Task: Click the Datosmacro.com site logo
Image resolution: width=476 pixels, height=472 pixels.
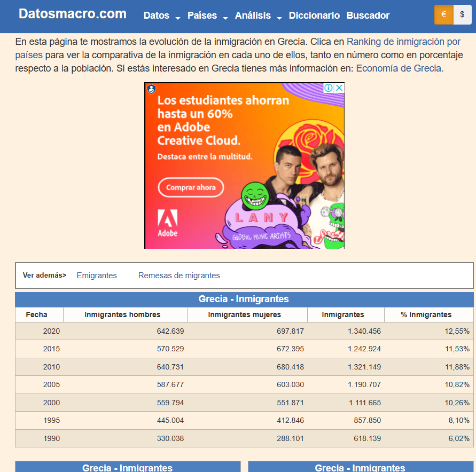Action: click(x=73, y=14)
